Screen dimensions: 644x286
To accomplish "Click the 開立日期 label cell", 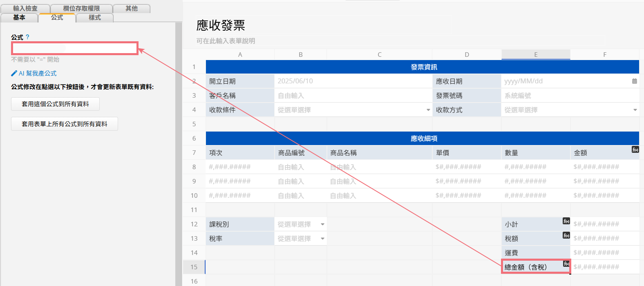I will tap(240, 81).
